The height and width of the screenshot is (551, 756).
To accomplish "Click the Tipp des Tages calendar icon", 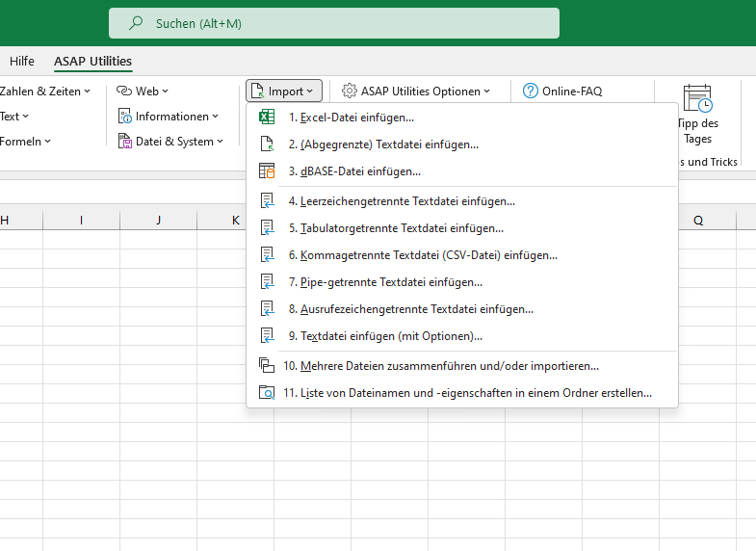I will (697, 99).
